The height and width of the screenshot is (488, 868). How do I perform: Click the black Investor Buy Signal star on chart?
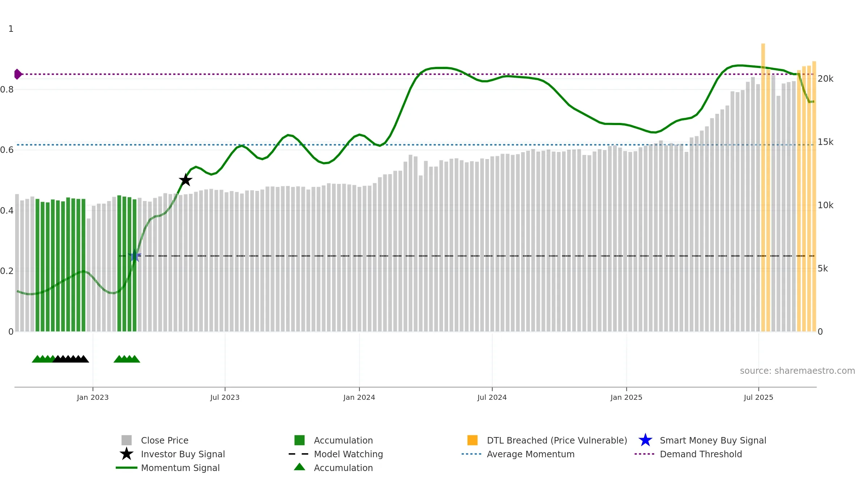[186, 180]
